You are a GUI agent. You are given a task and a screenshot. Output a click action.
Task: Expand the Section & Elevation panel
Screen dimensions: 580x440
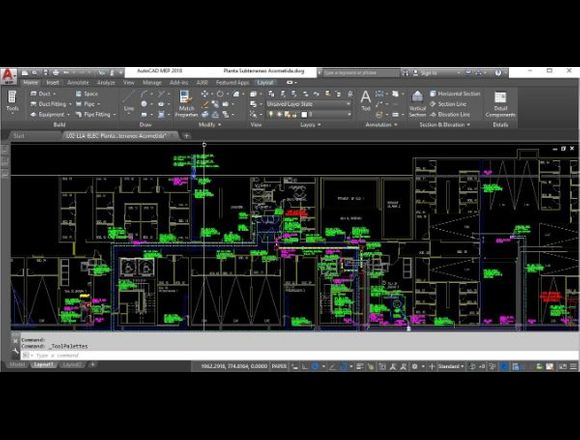[x=445, y=125]
